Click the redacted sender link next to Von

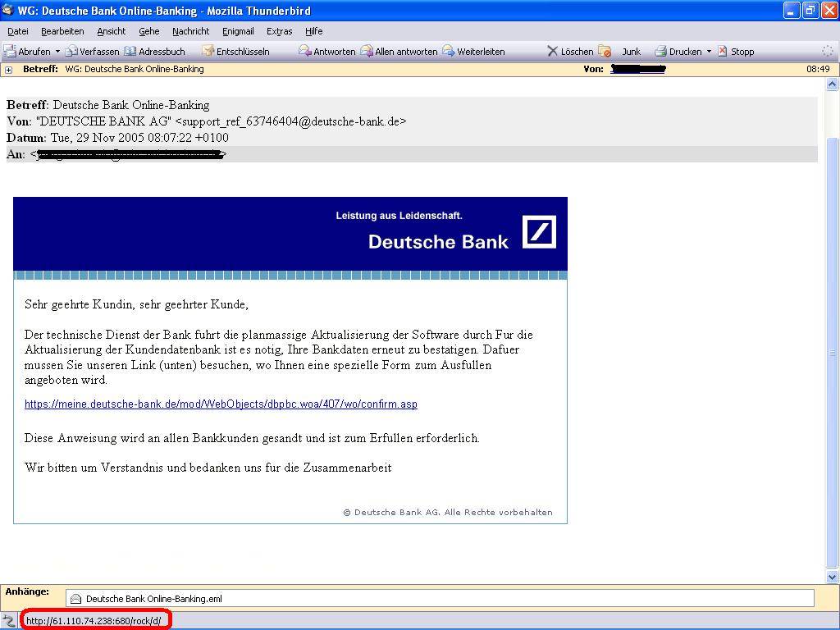[637, 69]
